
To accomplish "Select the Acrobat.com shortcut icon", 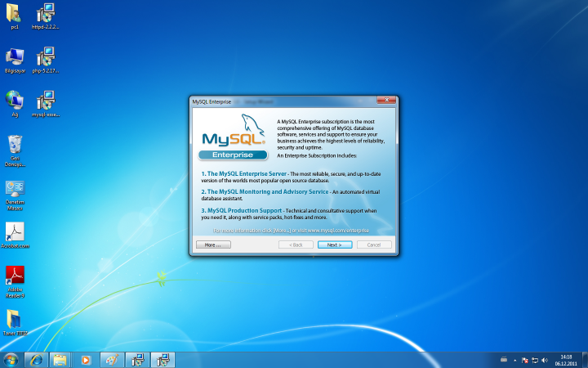I will 15,232.
